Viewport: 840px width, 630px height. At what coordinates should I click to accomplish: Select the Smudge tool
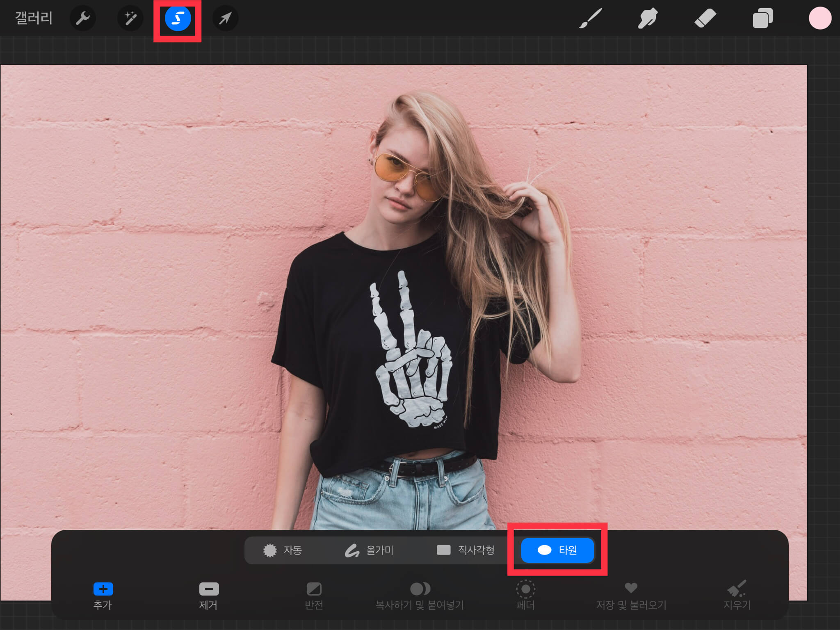coord(648,18)
